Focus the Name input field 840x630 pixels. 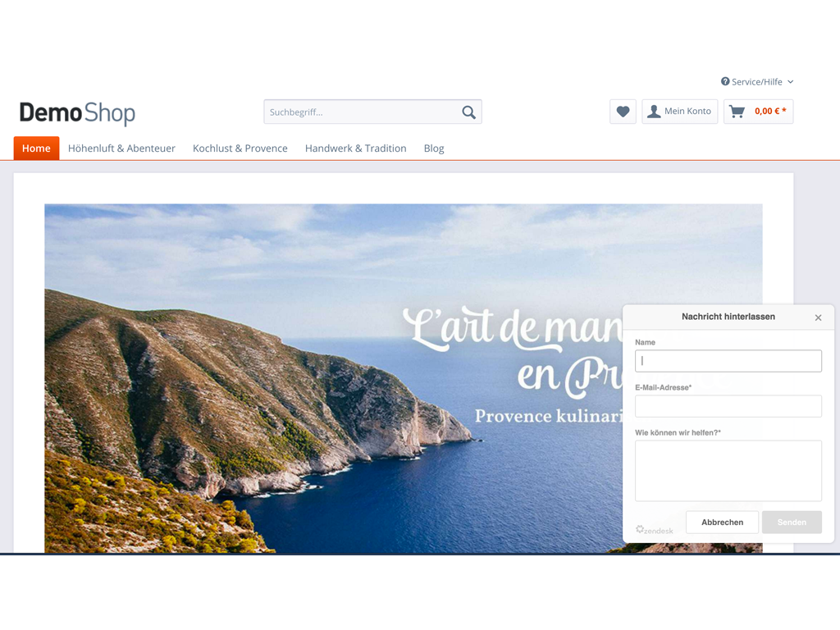click(728, 361)
